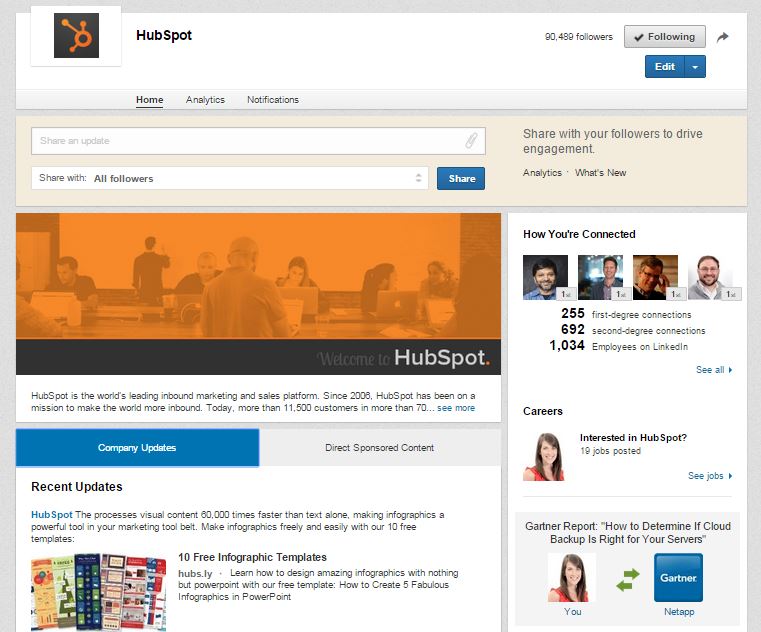
Task: Click the Gartner logo tile
Action: click(678, 578)
